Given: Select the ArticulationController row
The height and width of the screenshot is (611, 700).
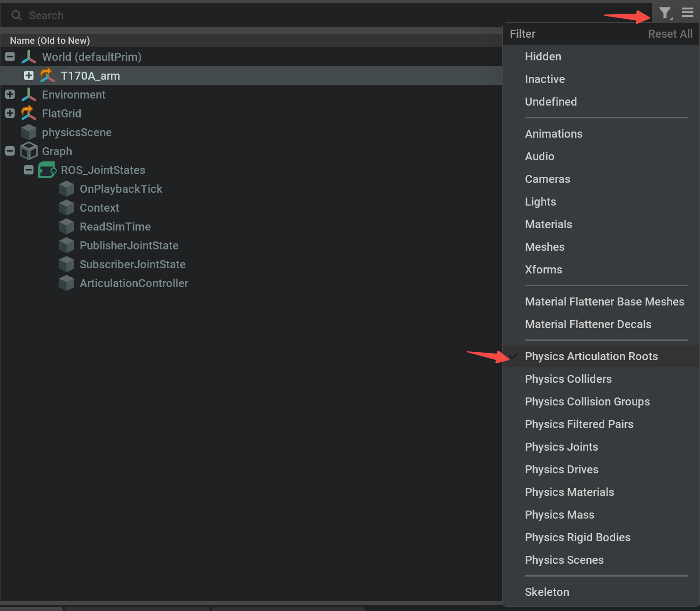Looking at the screenshot, I should point(251,283).
